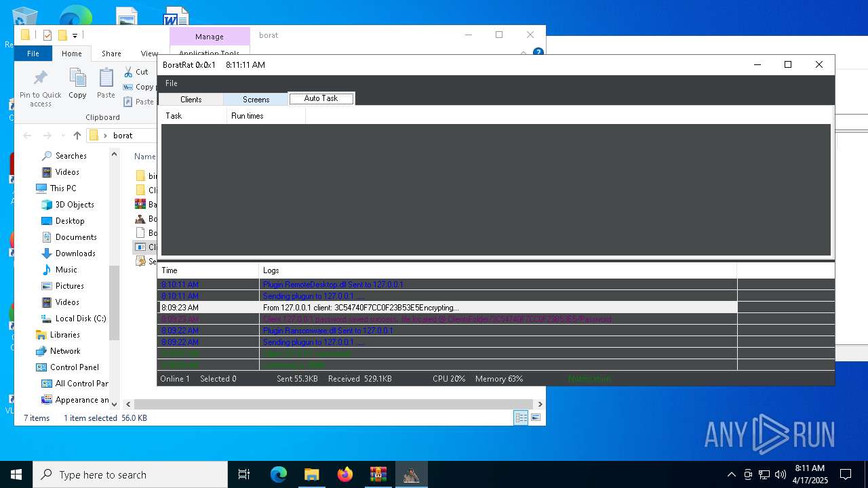
Task: Click the Run times column header
Action: (x=266, y=116)
